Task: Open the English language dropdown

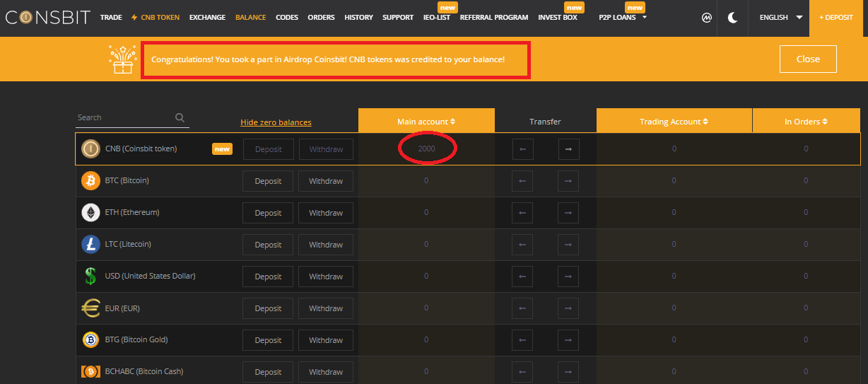Action: (780, 17)
